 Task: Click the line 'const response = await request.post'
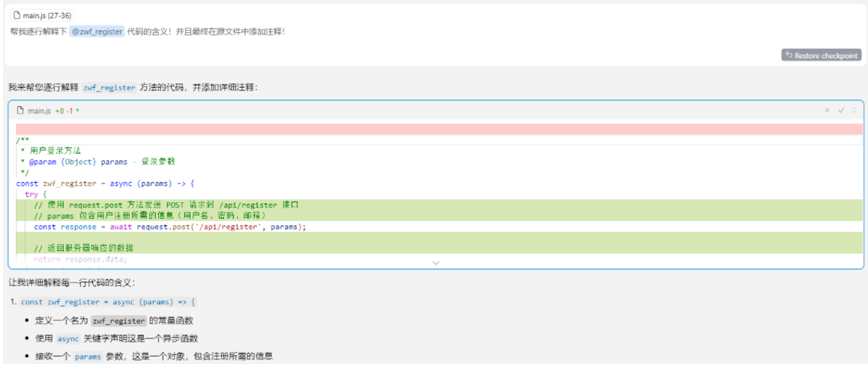[x=170, y=227]
